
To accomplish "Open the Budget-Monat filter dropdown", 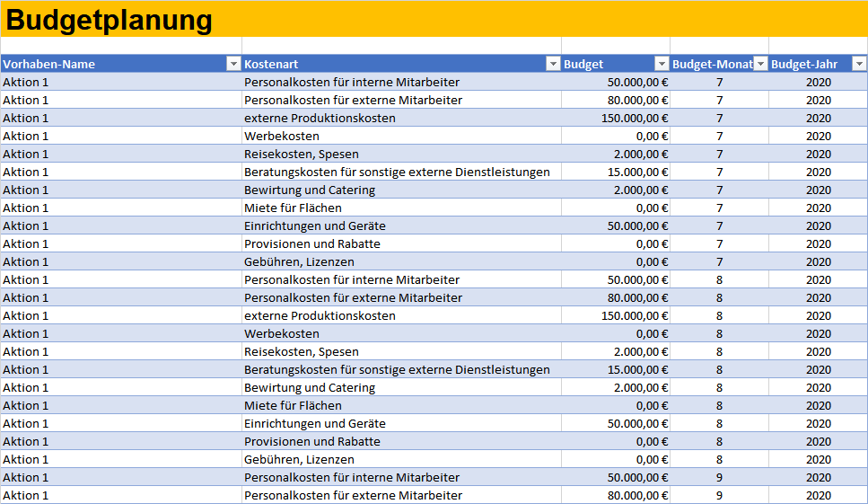I will [x=760, y=65].
